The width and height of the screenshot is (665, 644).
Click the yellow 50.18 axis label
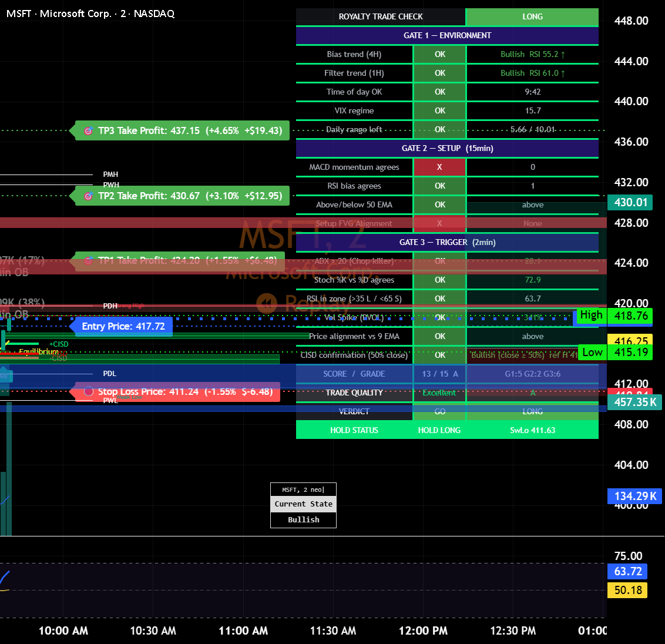(627, 590)
